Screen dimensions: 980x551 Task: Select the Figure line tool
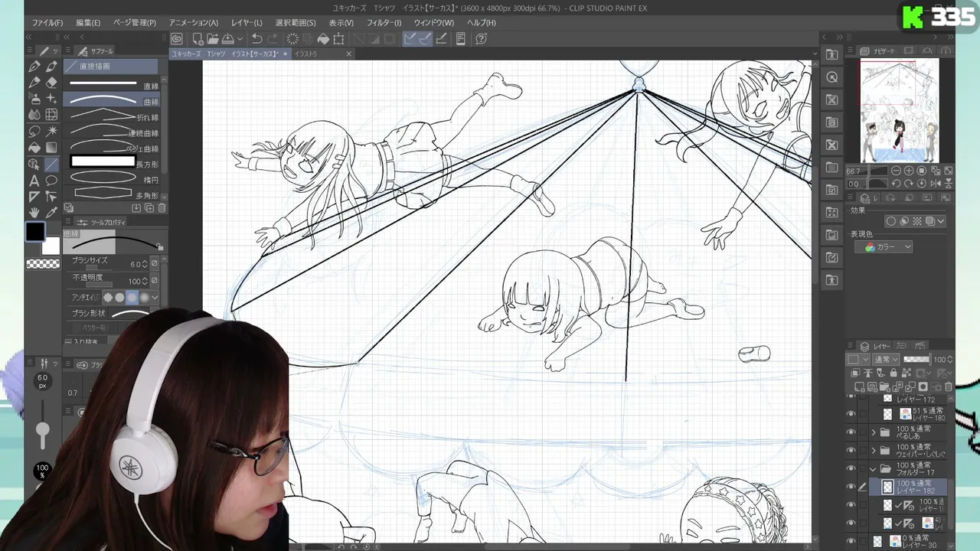pyautogui.click(x=51, y=164)
